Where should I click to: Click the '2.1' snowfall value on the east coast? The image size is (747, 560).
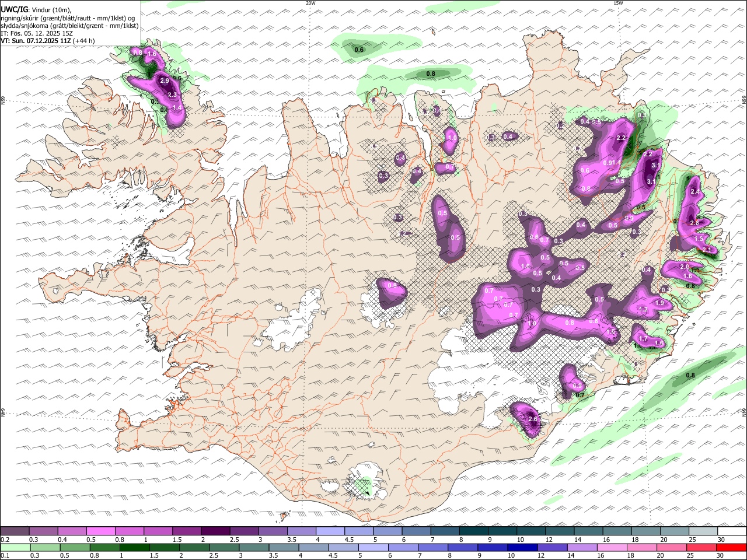[707, 250]
